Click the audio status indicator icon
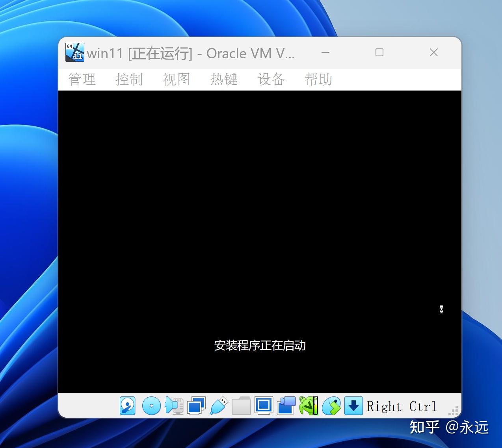 [x=173, y=405]
